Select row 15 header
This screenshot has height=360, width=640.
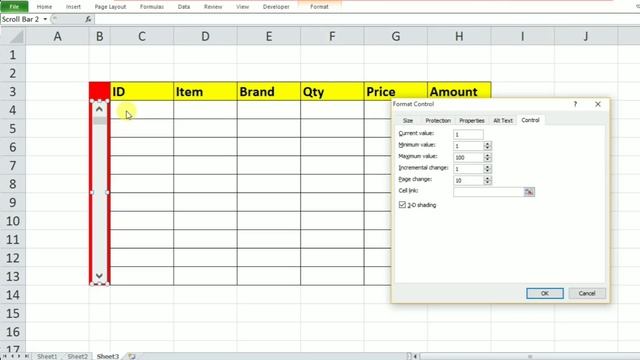coord(13,313)
